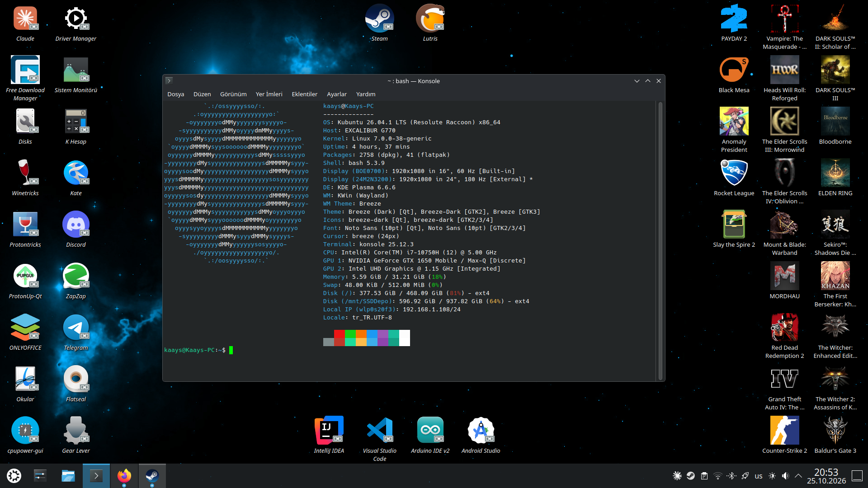Launch Lutris from the desktop
The image size is (868, 488).
click(430, 19)
